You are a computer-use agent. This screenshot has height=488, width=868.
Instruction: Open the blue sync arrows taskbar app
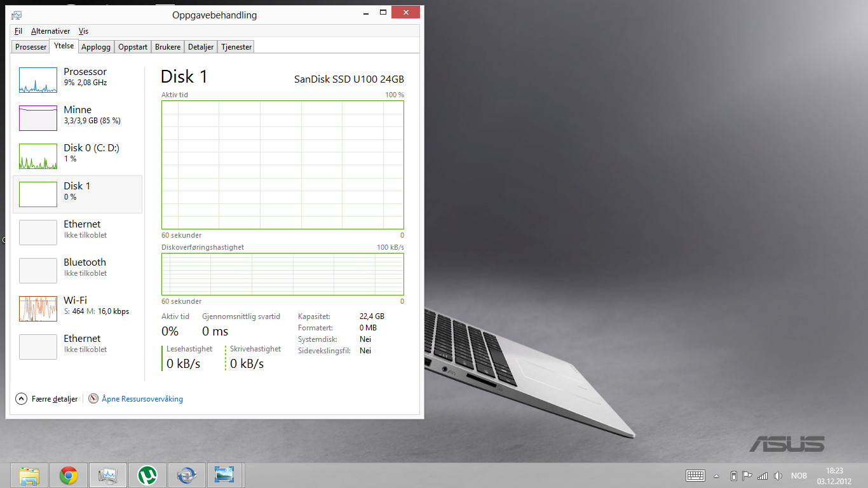pyautogui.click(x=187, y=475)
